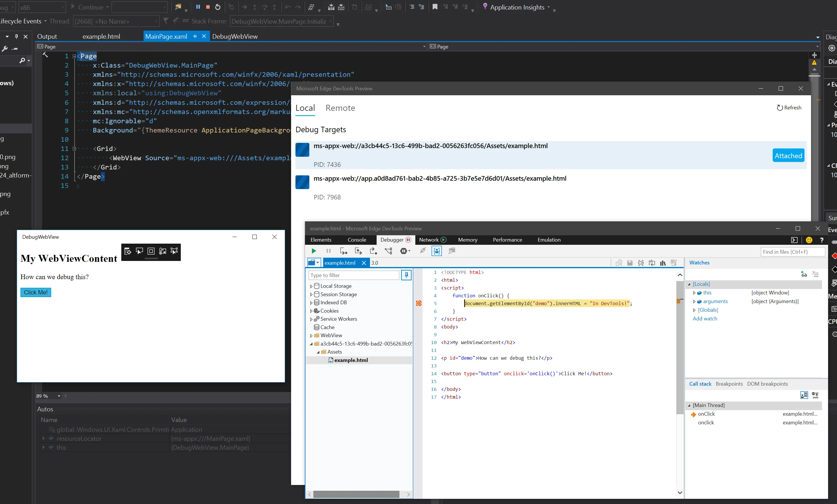Click the pretty print braces icon
The image size is (837, 504).
pyautogui.click(x=641, y=263)
